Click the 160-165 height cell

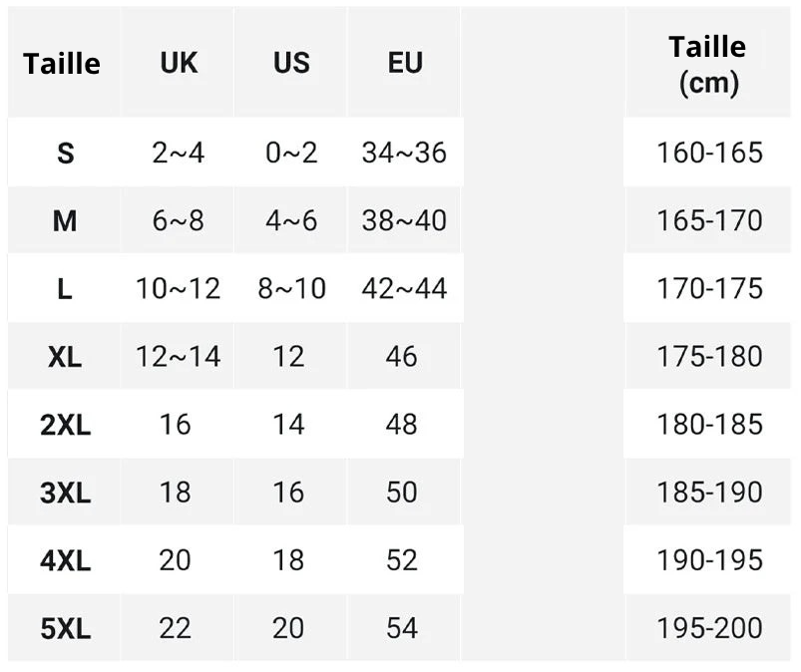[x=709, y=153]
